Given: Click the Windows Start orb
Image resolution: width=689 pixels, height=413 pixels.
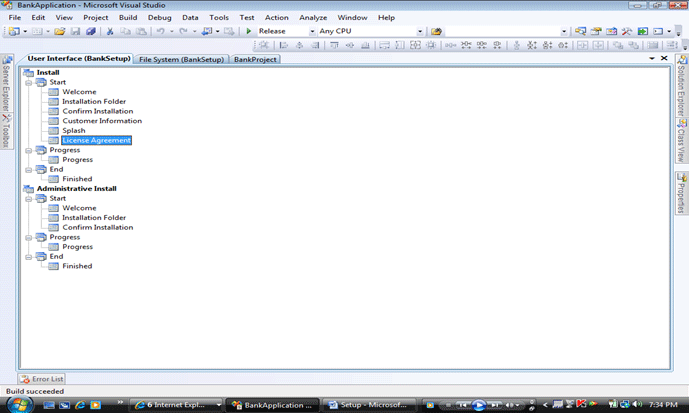Looking at the screenshot, I should pyautogui.click(x=19, y=404).
